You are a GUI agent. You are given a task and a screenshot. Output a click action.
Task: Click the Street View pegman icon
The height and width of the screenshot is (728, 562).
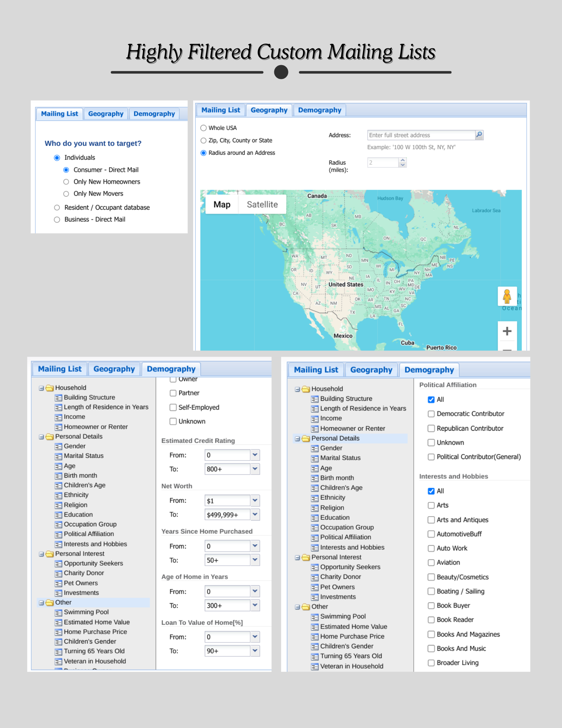click(507, 296)
